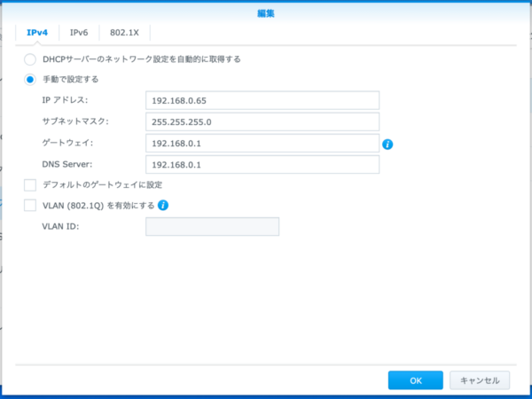The width and height of the screenshot is (532, 399).
Task: Select DHCP automatic network settings option
Action: click(x=30, y=59)
